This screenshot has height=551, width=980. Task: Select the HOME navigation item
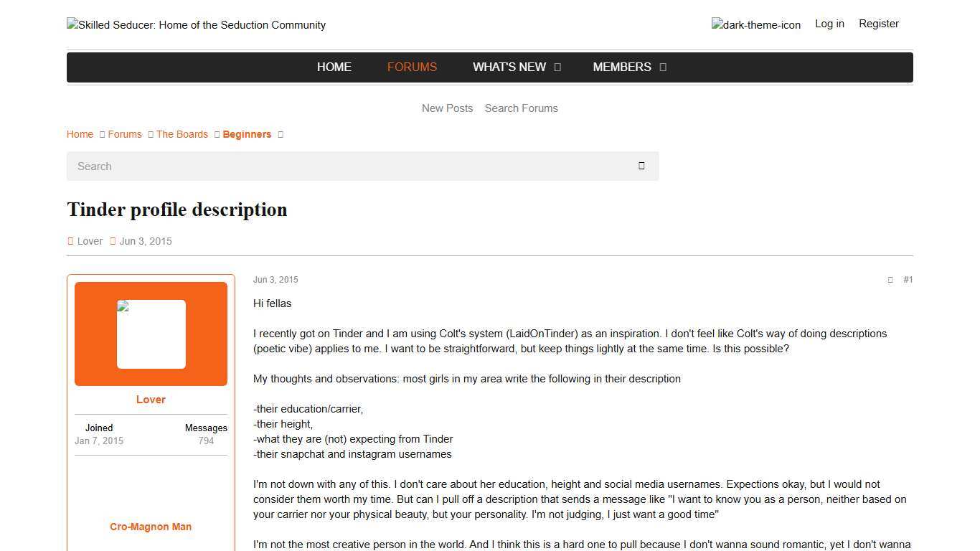334,67
